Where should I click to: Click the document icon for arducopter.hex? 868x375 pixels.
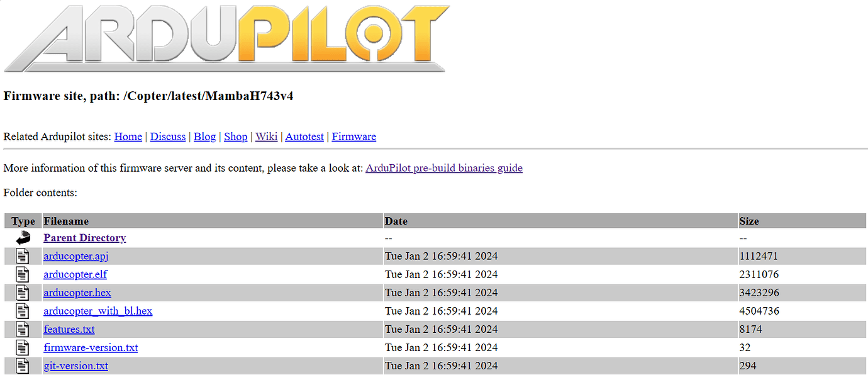(x=23, y=292)
